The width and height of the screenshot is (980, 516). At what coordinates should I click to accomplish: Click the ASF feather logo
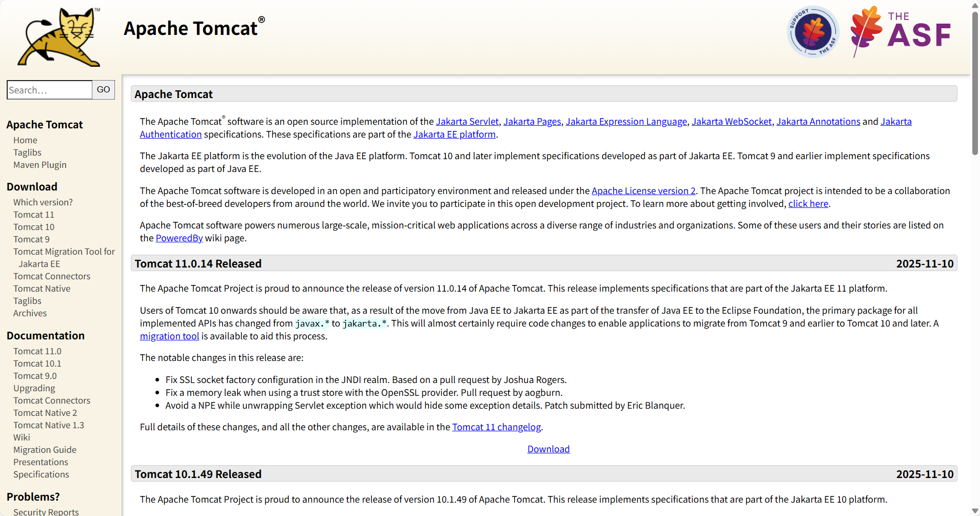(901, 32)
